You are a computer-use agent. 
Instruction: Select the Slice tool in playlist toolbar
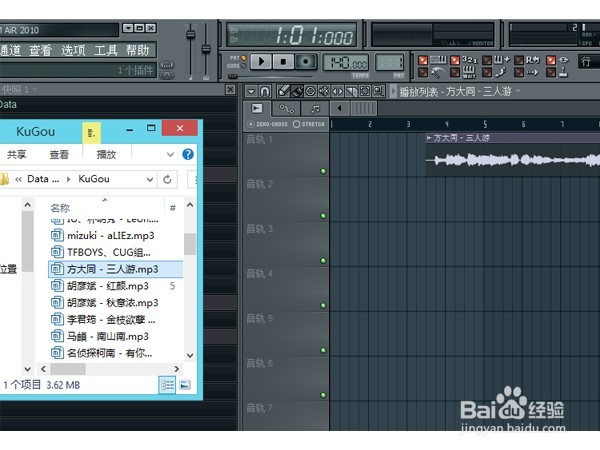[x=351, y=91]
